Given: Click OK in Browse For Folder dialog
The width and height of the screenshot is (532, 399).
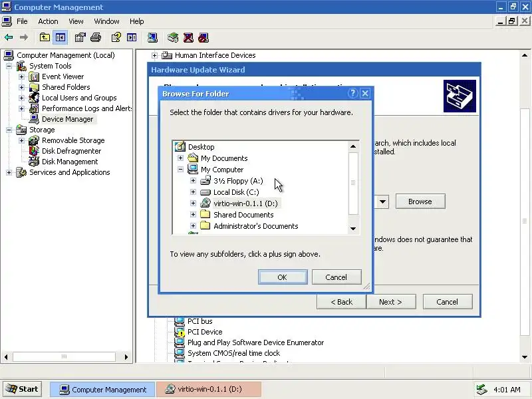Looking at the screenshot, I should click(283, 277).
